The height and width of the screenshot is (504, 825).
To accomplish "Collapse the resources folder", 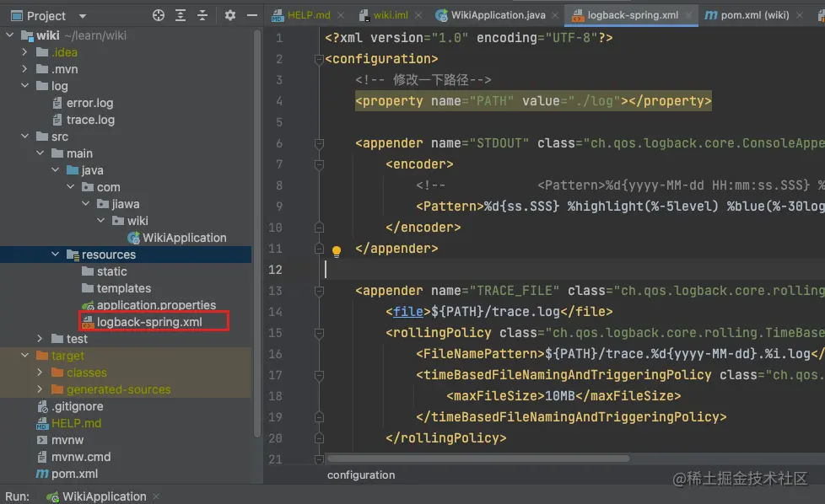I will pos(55,255).
